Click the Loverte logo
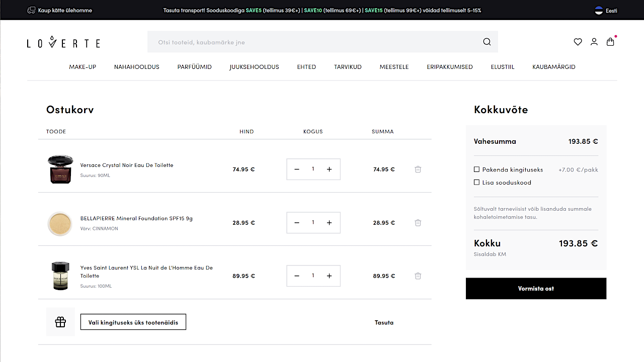644x362 pixels. [x=63, y=43]
